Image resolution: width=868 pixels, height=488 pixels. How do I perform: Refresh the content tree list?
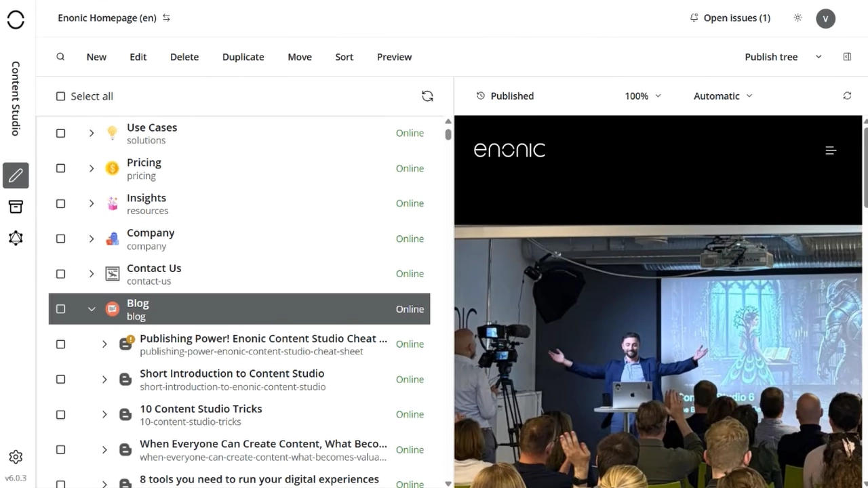[x=427, y=96]
